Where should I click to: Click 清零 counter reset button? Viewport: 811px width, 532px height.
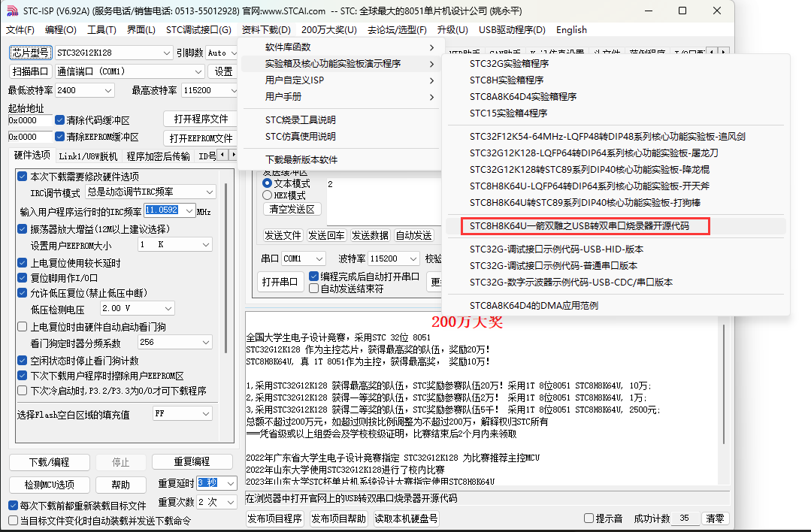716,518
